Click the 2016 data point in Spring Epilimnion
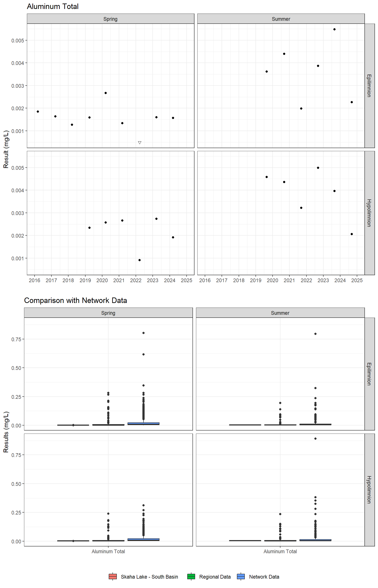 point(38,112)
